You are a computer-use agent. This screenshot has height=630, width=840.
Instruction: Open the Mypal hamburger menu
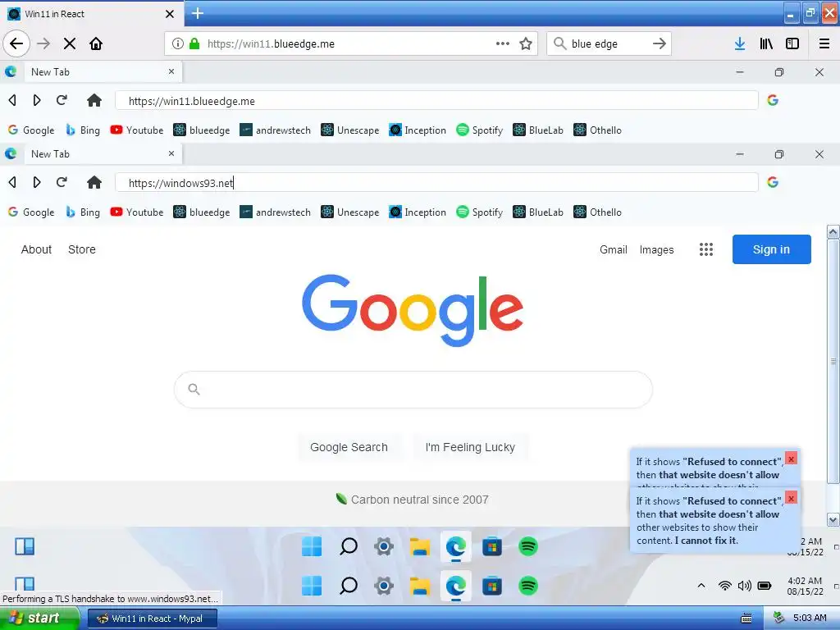click(824, 43)
